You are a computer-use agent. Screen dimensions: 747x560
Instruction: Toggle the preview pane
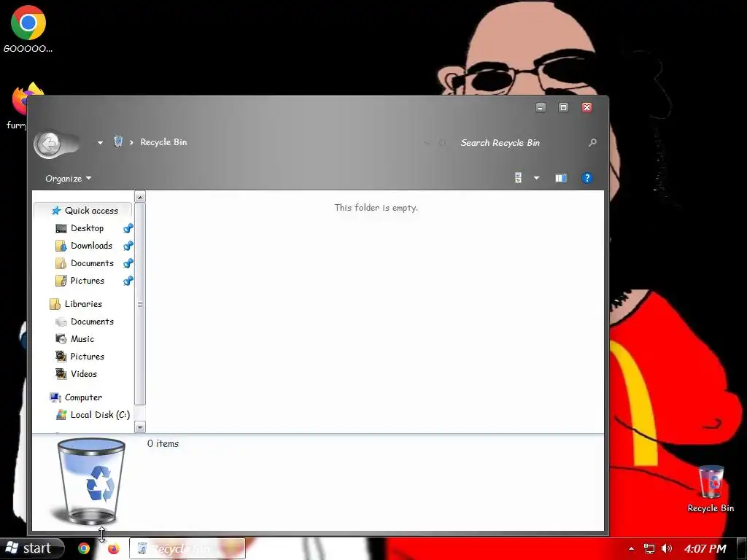click(561, 178)
